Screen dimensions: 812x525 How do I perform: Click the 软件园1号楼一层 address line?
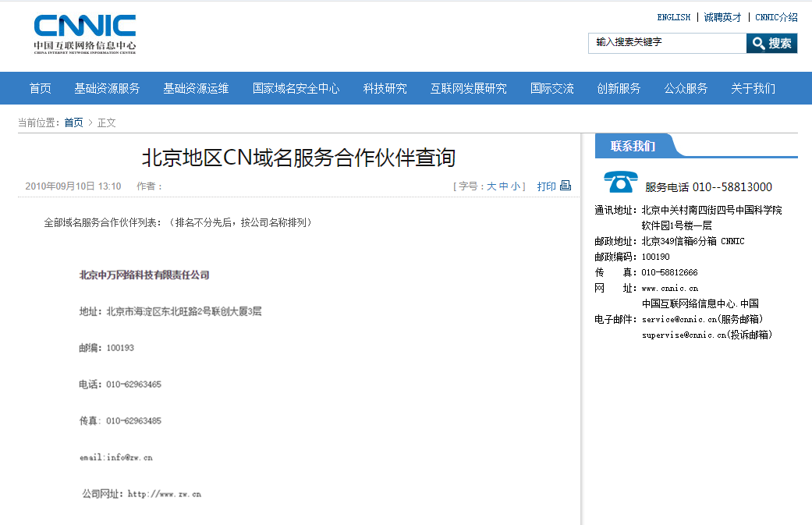[x=677, y=225]
